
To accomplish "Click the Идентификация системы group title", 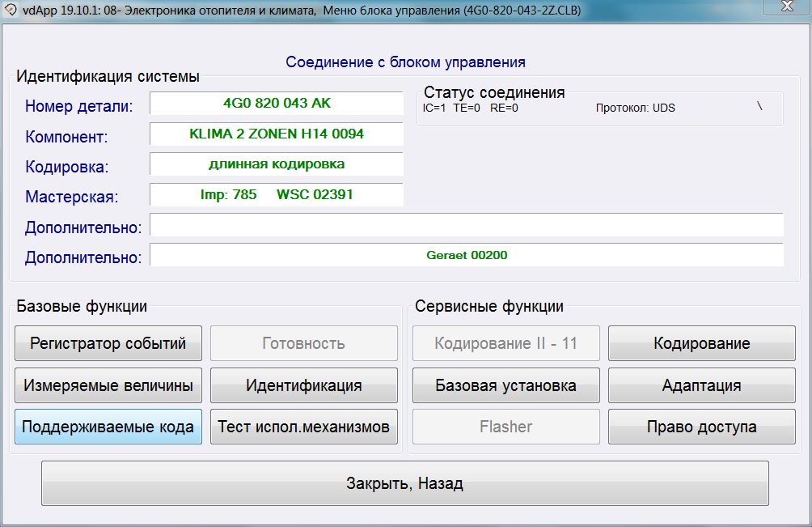I will click(x=108, y=76).
